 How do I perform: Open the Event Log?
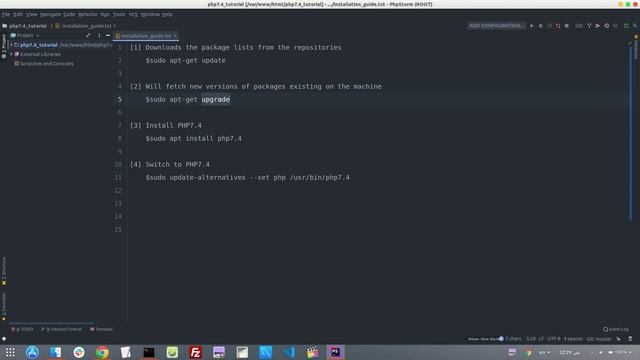coord(616,329)
